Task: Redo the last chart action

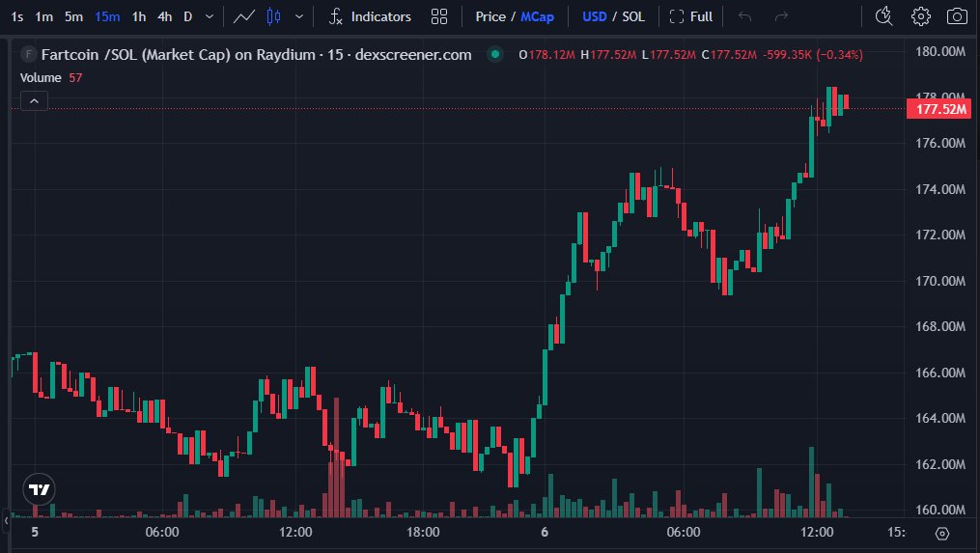Action: pos(781,16)
